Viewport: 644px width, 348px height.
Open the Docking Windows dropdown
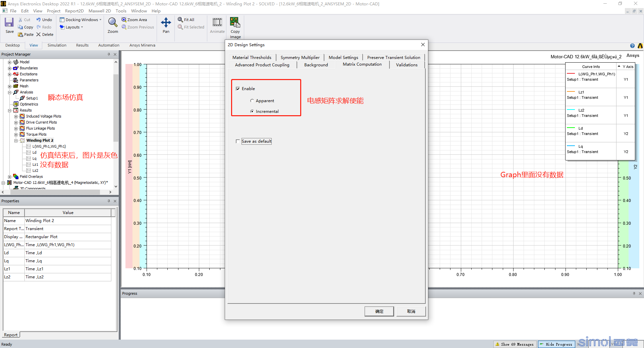point(80,20)
